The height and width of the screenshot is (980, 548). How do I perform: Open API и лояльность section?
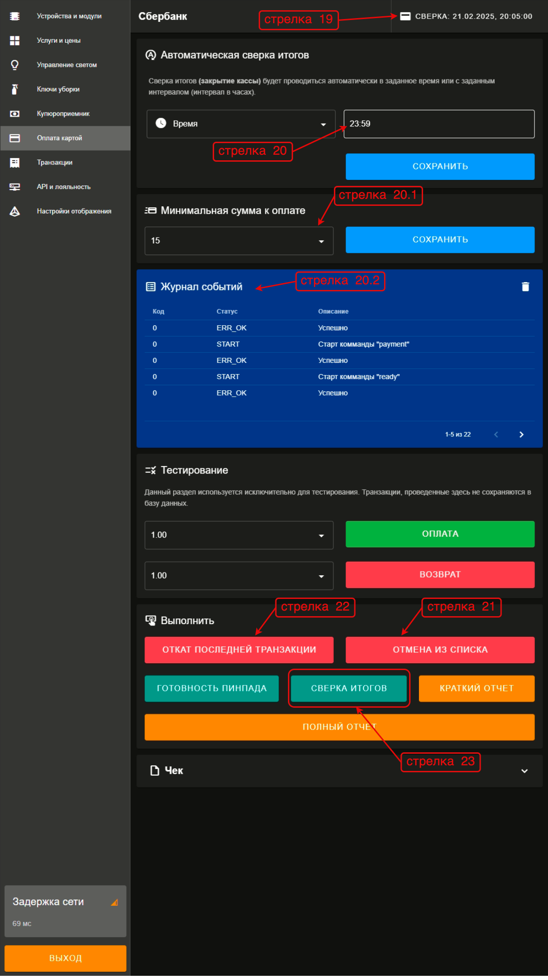(65, 187)
